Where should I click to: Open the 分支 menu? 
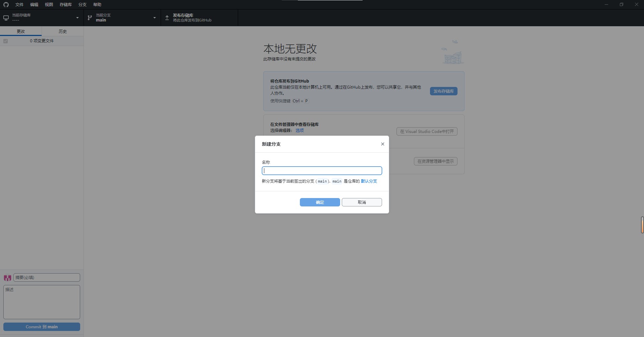coord(82,5)
